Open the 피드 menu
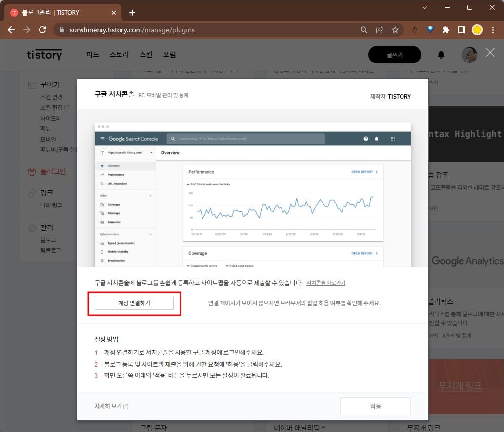 coord(93,54)
